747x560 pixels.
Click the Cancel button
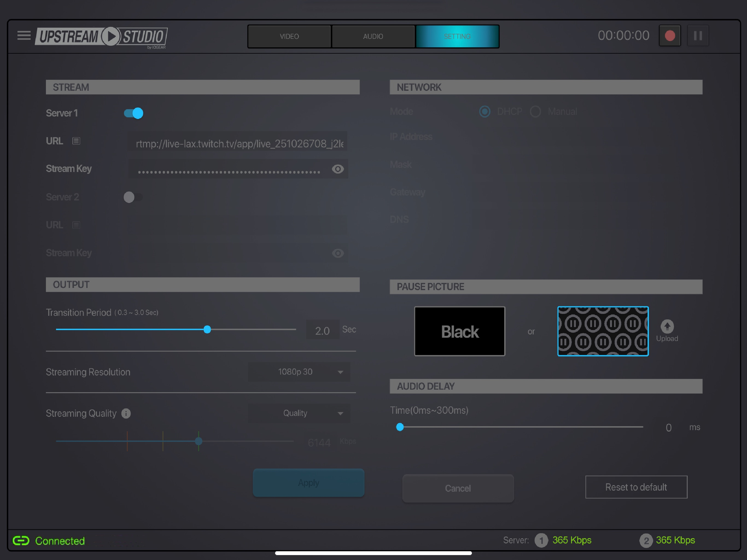[458, 488]
